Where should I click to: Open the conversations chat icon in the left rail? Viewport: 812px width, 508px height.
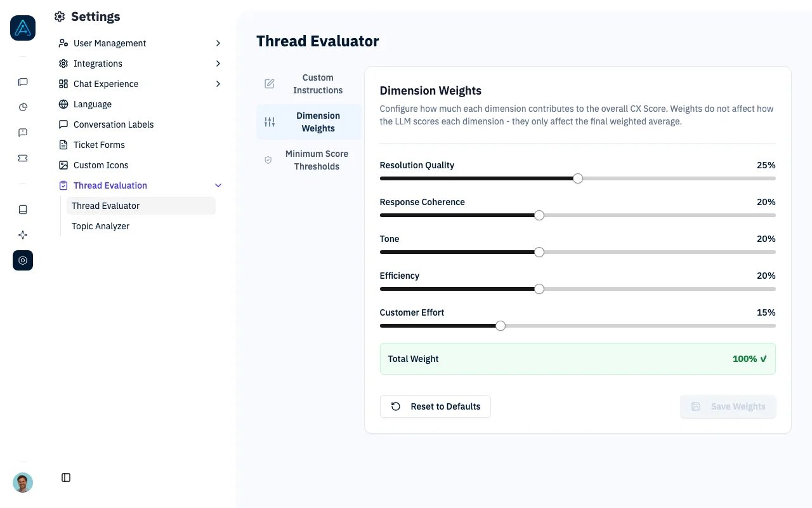point(23,82)
